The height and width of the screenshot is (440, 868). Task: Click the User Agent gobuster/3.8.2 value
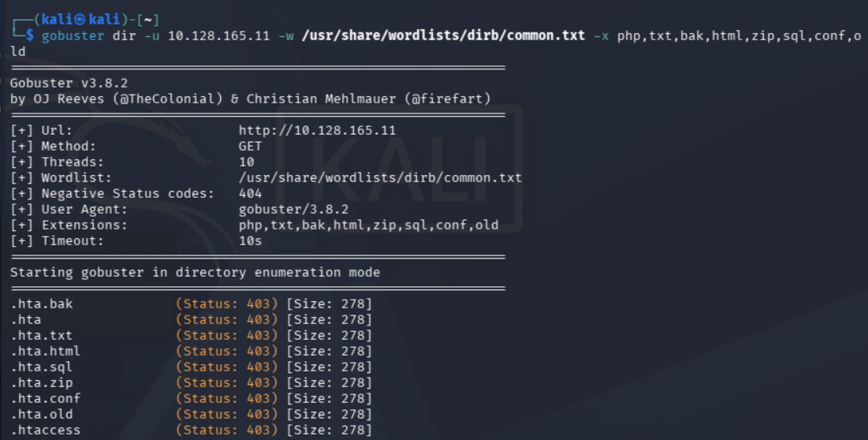coord(293,210)
